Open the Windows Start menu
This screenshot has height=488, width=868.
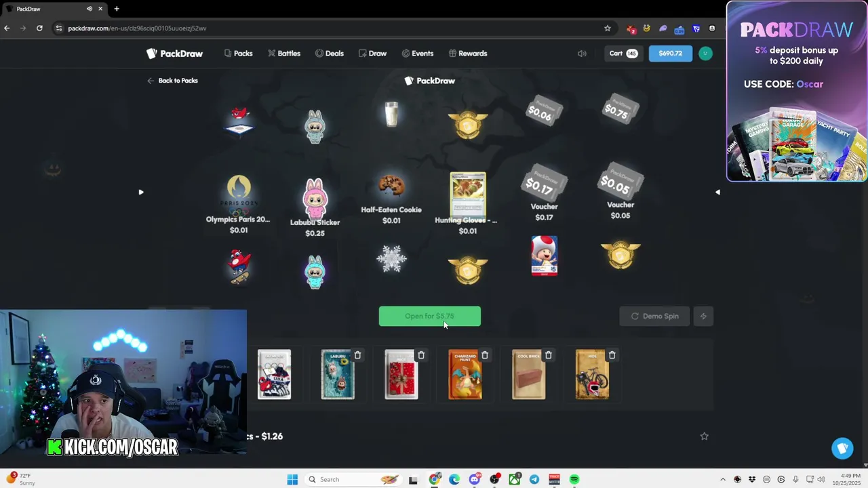point(292,479)
